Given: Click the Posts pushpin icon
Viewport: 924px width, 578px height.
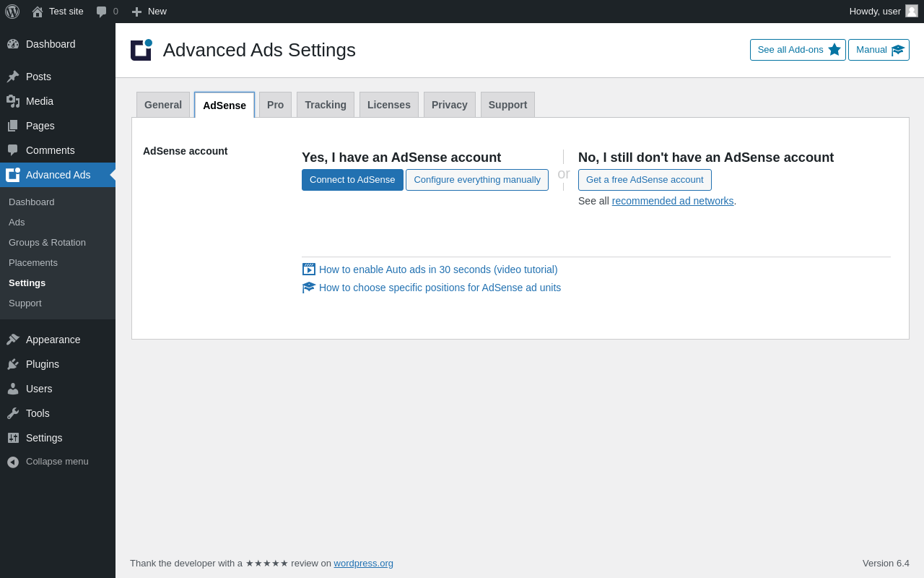Looking at the screenshot, I should pyautogui.click(x=13, y=77).
